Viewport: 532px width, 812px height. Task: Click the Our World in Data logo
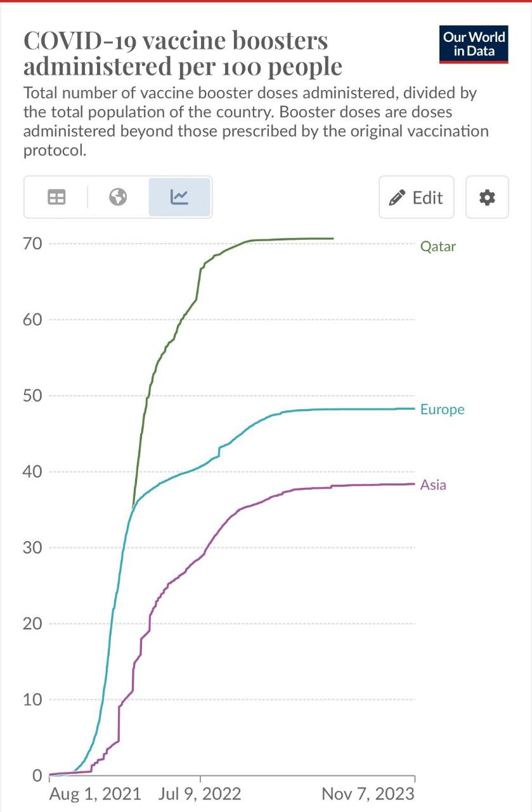pyautogui.click(x=474, y=44)
